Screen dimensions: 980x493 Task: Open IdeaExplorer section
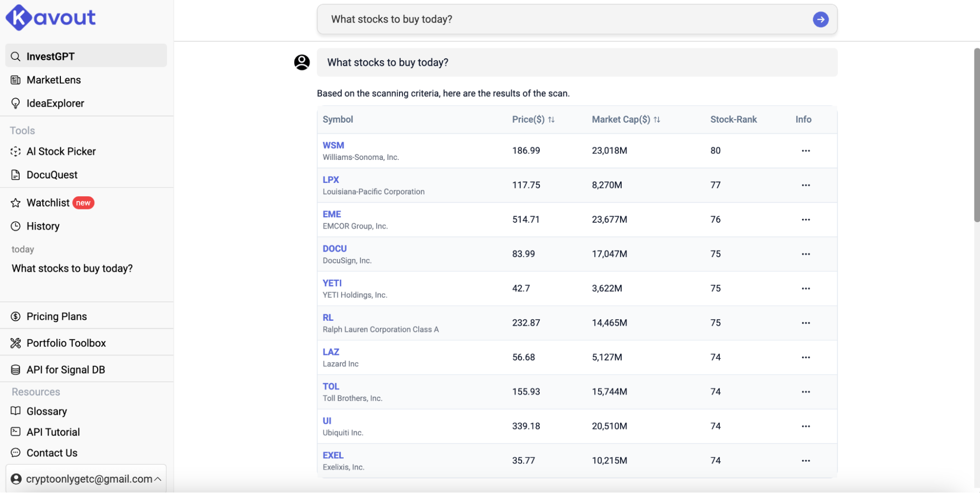(55, 104)
